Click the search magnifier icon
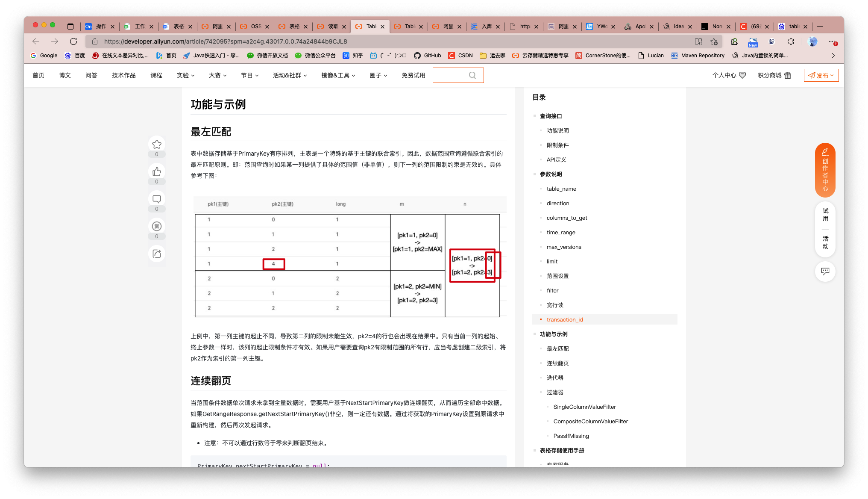Screen dimensions: 868x499 (x=472, y=75)
